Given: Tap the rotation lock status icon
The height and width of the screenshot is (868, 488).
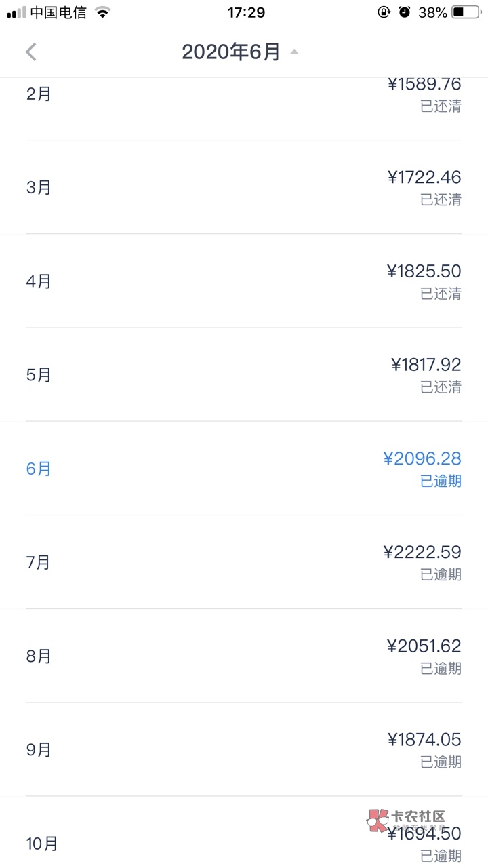Looking at the screenshot, I should [384, 12].
